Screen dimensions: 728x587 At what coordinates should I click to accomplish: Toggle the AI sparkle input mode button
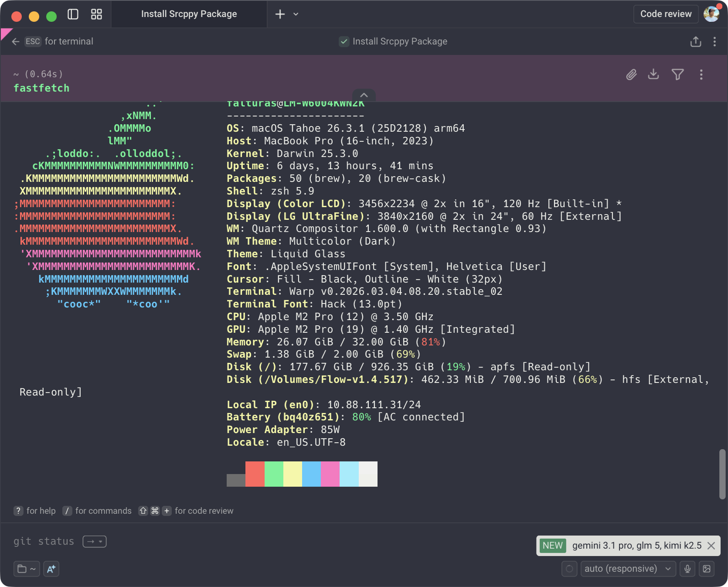[x=51, y=569]
